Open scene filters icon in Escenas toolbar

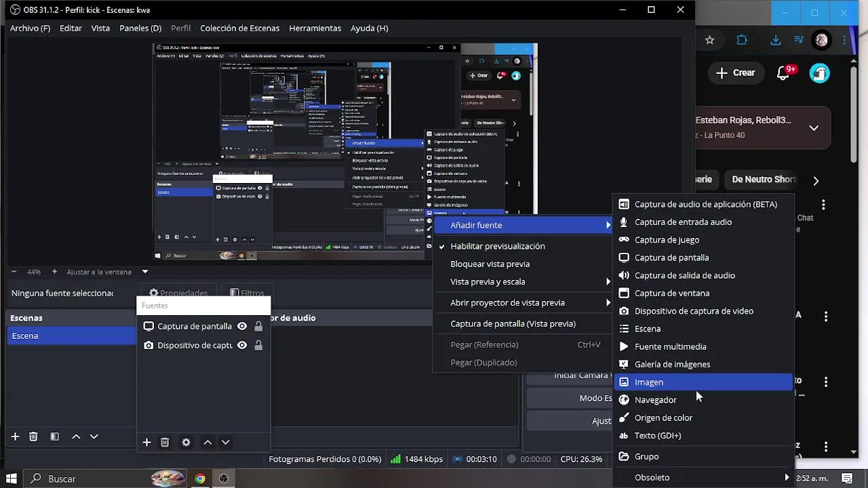tap(55, 436)
